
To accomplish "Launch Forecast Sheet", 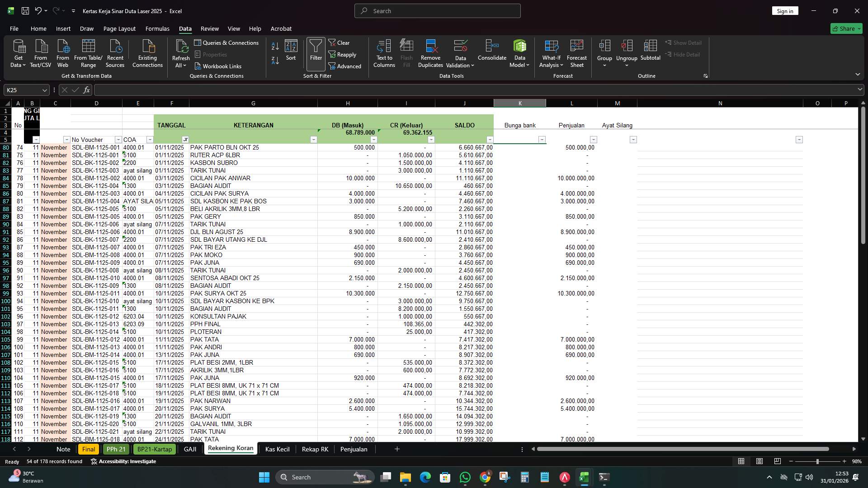I will coord(577,52).
